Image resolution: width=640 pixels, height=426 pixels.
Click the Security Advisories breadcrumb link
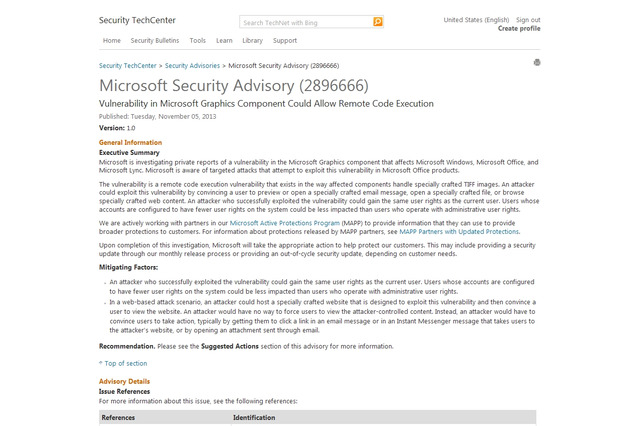(193, 65)
